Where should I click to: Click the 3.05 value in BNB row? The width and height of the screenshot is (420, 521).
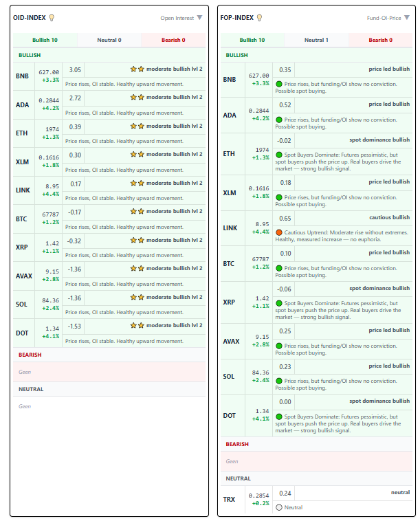pos(75,69)
